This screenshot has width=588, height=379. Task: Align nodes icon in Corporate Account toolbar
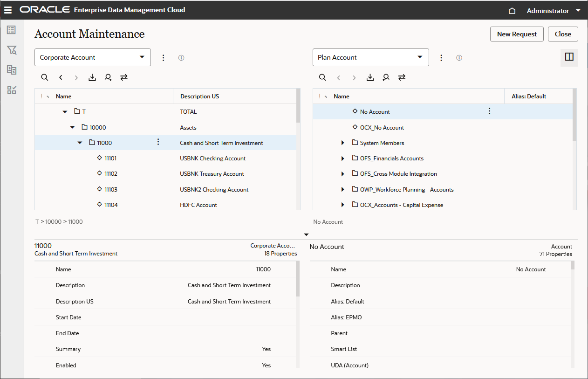coord(124,77)
